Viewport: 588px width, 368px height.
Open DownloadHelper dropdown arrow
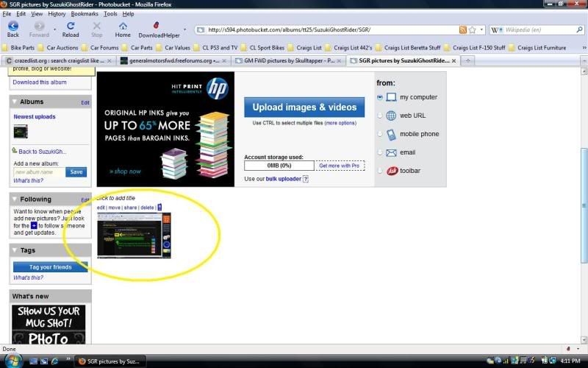[x=184, y=29]
